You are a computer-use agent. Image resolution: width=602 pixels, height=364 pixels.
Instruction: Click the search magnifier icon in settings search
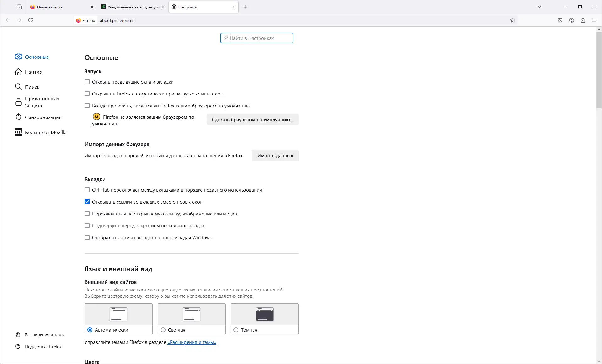coord(226,38)
